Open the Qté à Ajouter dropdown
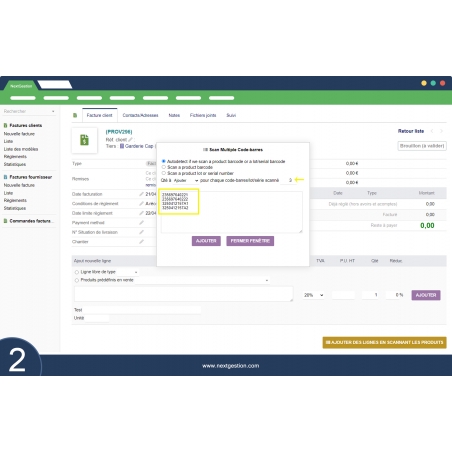Image resolution: width=452 pixels, height=452 pixels. click(x=186, y=180)
